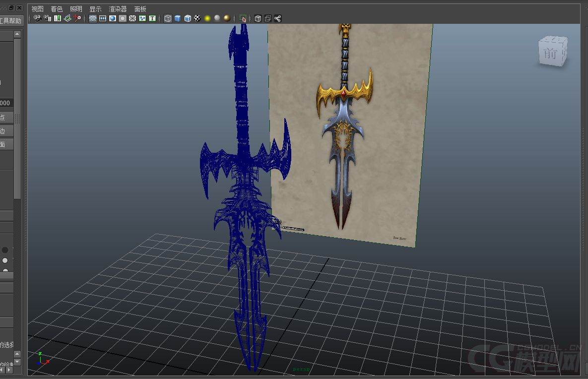Toggle the film gate icon
The image size is (588, 379).
pyautogui.click(x=103, y=18)
